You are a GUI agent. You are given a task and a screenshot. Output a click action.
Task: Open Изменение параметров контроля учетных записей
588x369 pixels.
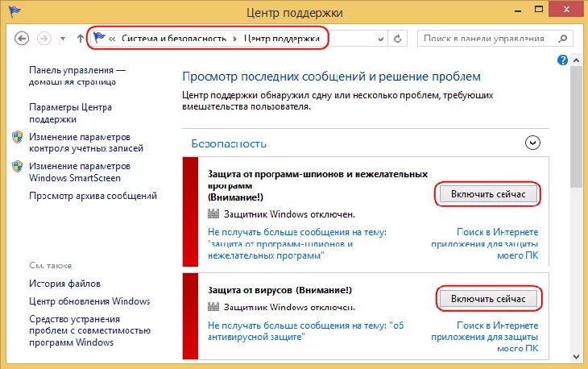coord(86,143)
